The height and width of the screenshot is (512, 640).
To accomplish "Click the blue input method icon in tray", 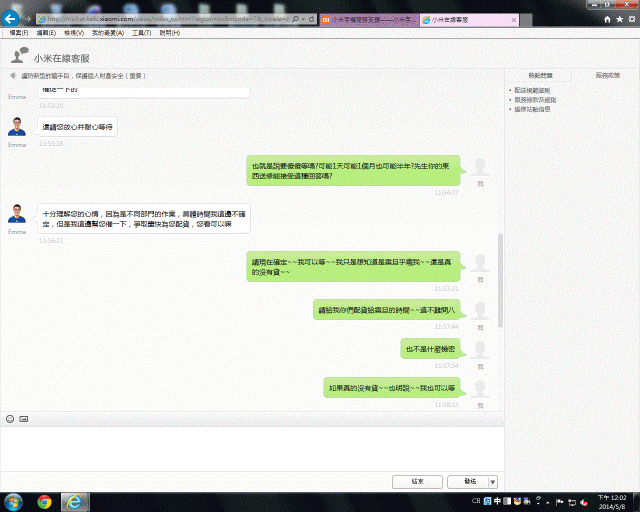I will coord(487,501).
